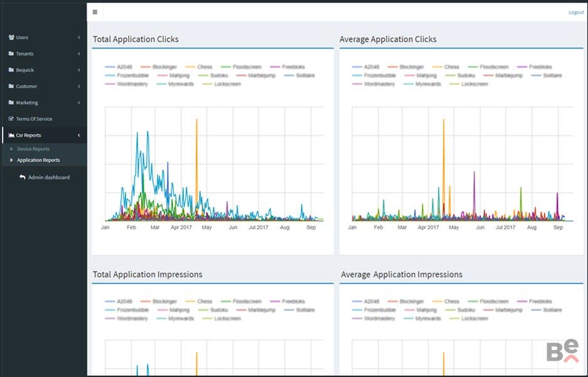Screen dimensions: 588x377
Task: Click the Average Application Impressions heading
Action: coord(401,275)
